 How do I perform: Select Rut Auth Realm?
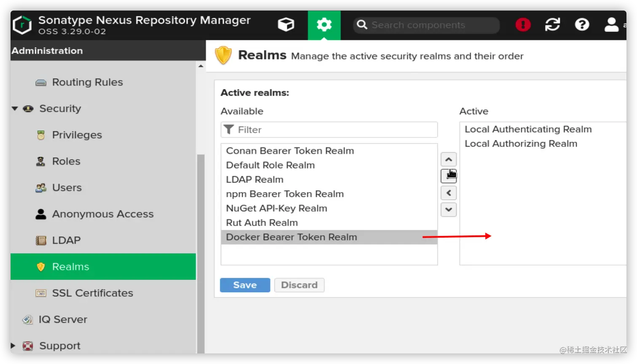click(329, 222)
